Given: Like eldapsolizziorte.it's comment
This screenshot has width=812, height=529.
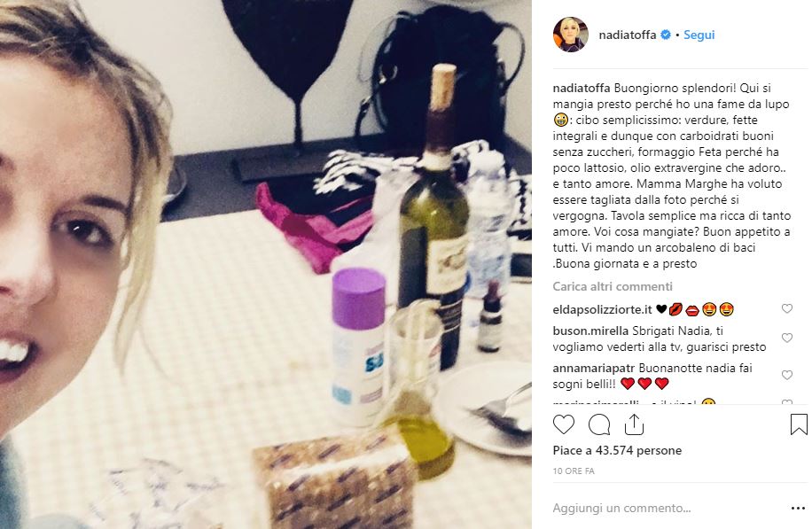Looking at the screenshot, I should 786,308.
